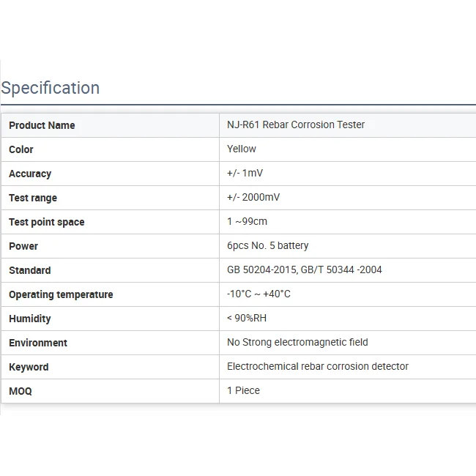The height and width of the screenshot is (476, 476).
Task: Click the +/- 2000mV value cell
Action: tap(253, 197)
